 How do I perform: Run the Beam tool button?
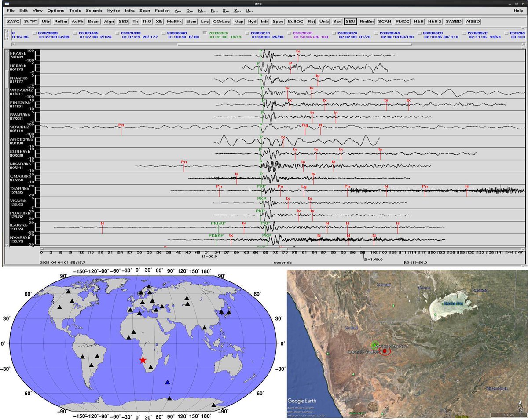[94, 21]
